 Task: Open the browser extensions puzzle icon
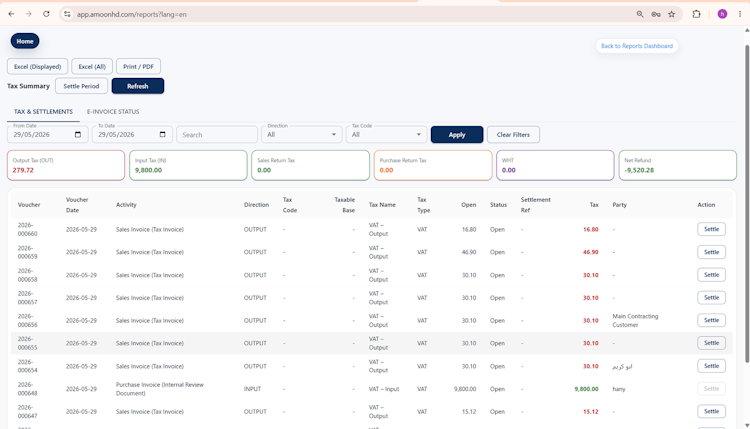(x=696, y=14)
